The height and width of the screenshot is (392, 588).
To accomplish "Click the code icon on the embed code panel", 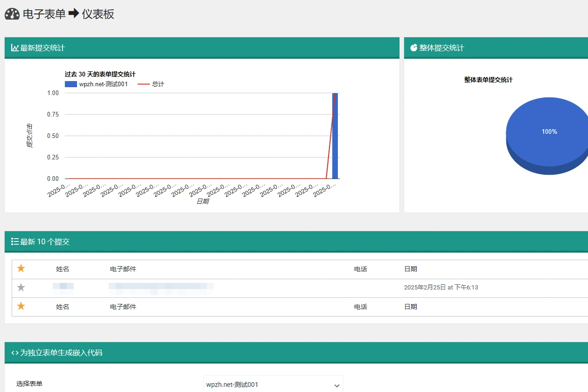I will pos(14,353).
